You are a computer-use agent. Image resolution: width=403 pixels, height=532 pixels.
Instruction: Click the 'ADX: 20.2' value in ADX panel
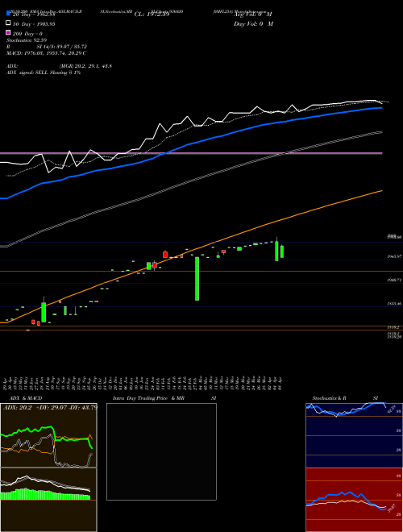pos(17,407)
